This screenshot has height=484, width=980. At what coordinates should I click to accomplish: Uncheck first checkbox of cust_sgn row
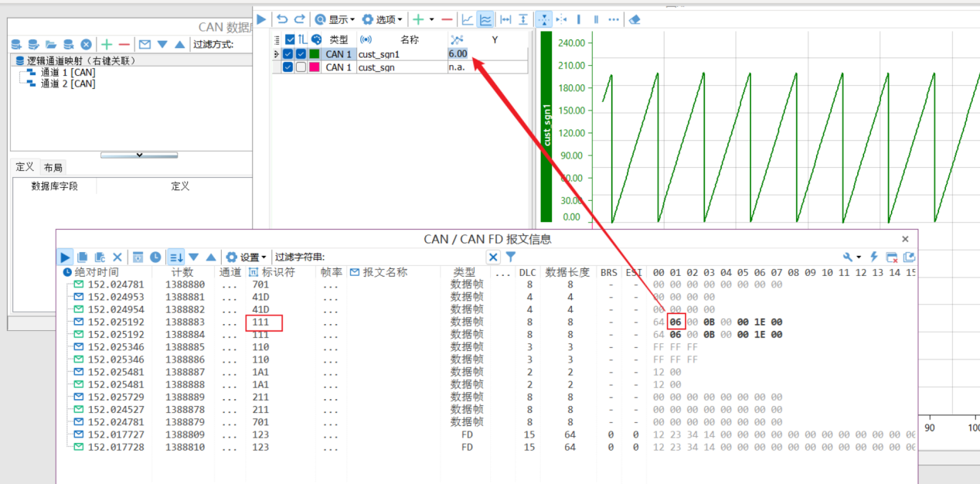(288, 67)
